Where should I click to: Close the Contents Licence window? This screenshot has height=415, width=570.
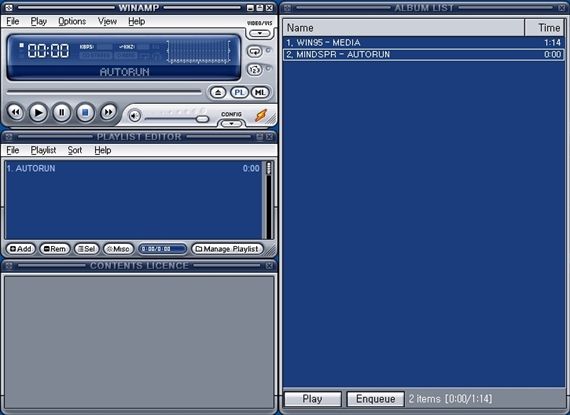tap(269, 266)
